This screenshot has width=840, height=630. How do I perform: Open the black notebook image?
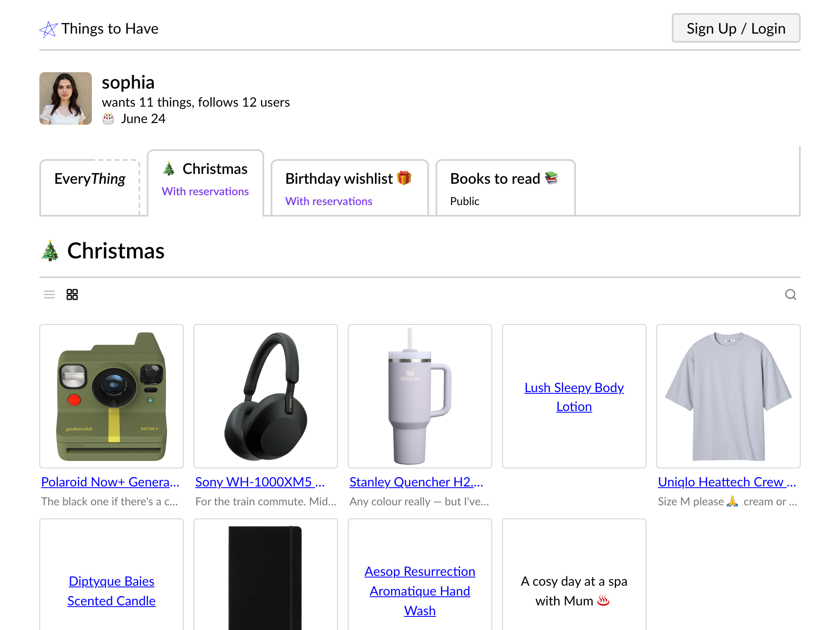(266, 575)
